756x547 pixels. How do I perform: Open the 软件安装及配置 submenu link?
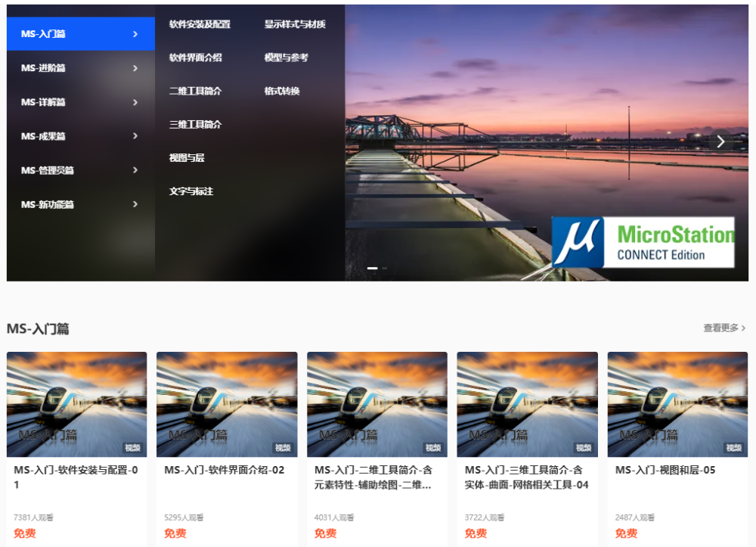[200, 24]
